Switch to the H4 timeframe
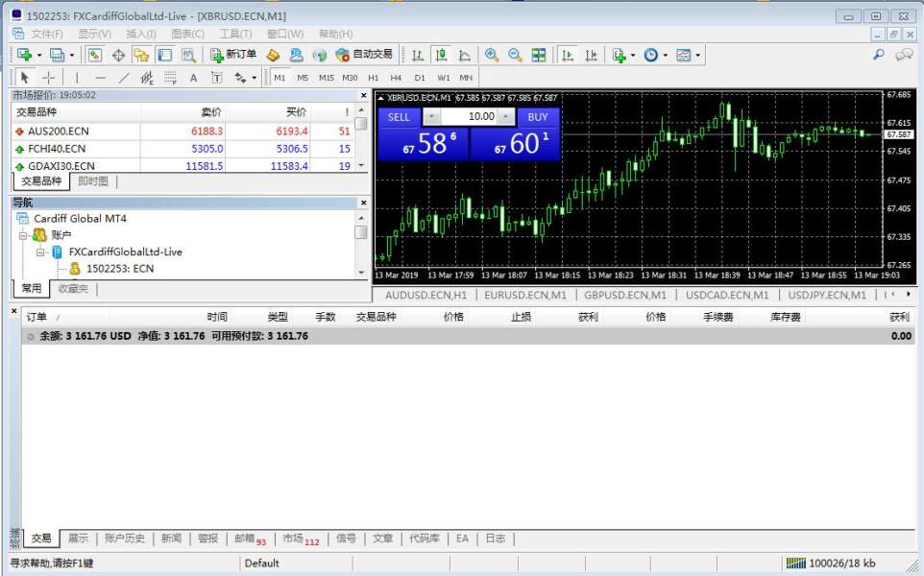The height and width of the screenshot is (576, 924). click(396, 78)
